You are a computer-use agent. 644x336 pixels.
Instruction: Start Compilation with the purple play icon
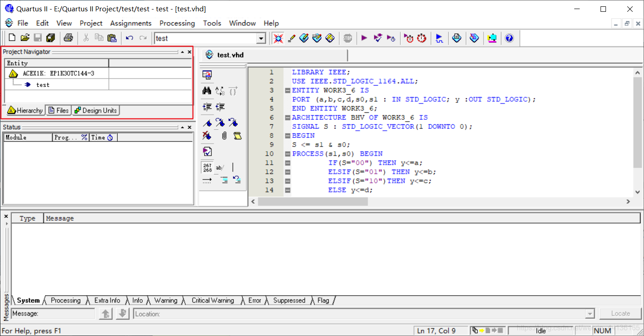tap(364, 38)
